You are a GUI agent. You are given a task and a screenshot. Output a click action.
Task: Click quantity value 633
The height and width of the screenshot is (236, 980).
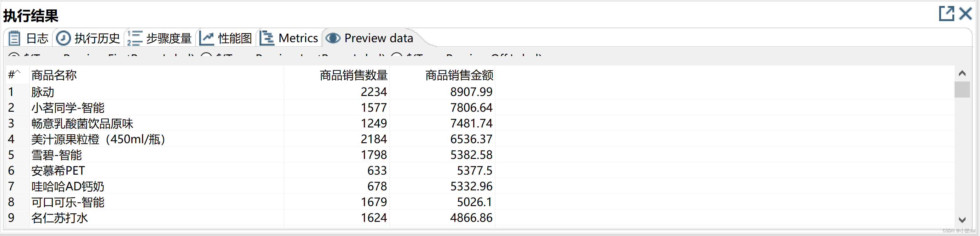coord(377,171)
